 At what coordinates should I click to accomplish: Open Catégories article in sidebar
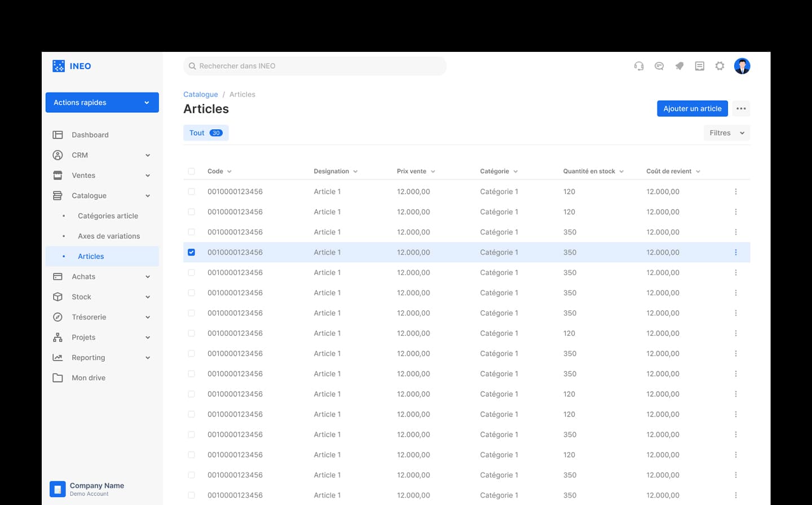click(x=108, y=216)
